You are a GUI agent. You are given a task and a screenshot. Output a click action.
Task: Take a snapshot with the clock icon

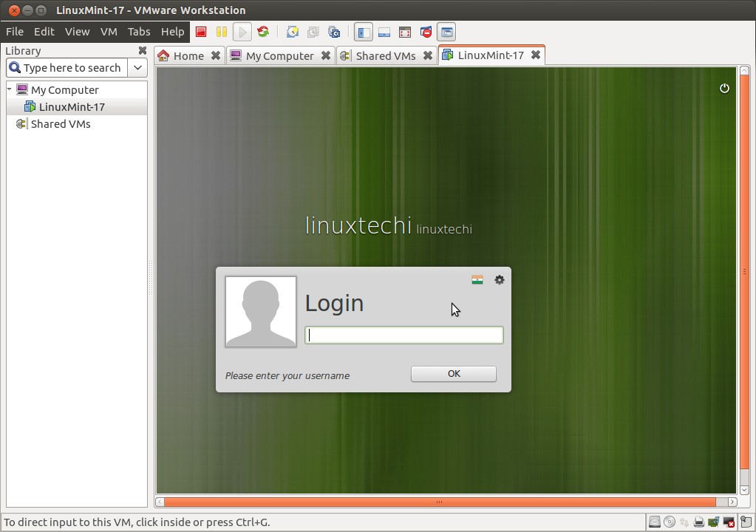click(292, 33)
